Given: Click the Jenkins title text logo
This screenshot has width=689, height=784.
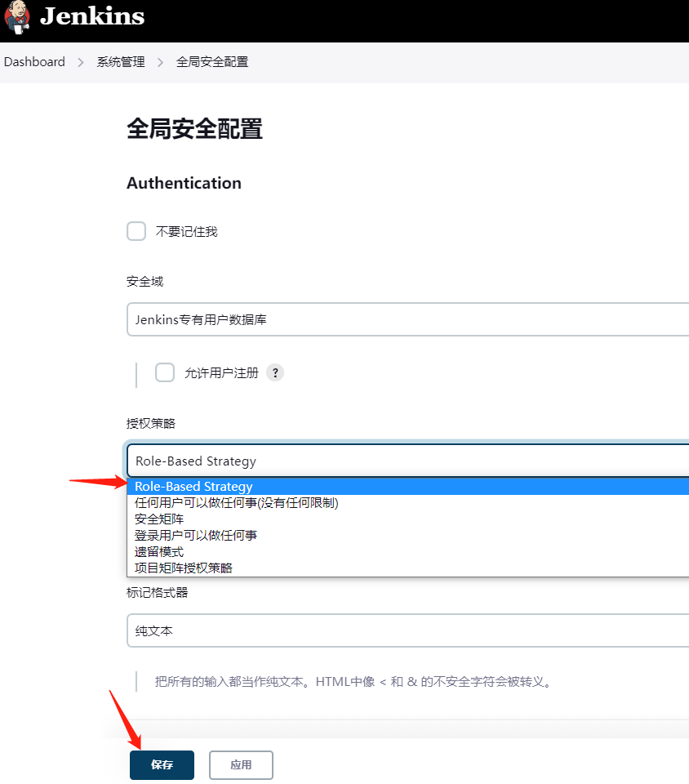Looking at the screenshot, I should [92, 16].
